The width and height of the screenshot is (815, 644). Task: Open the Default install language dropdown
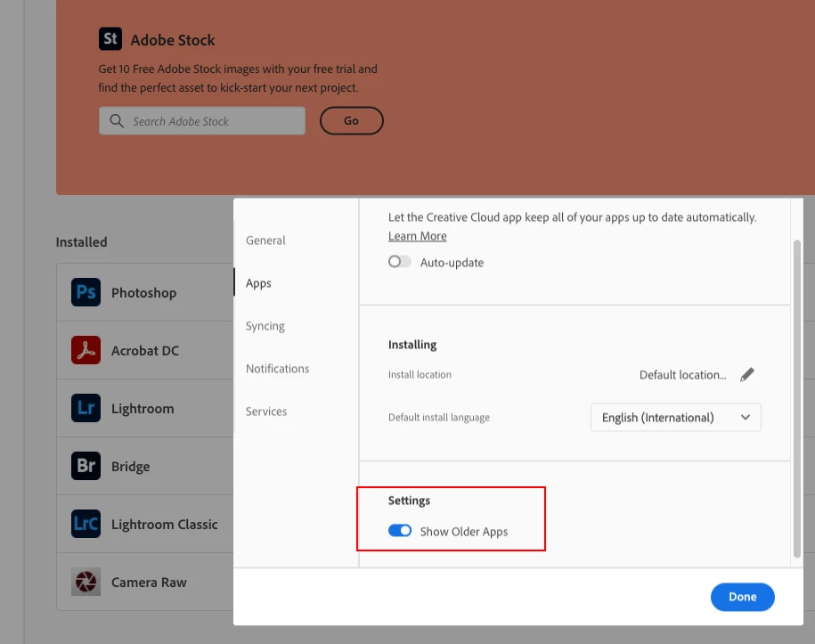676,418
